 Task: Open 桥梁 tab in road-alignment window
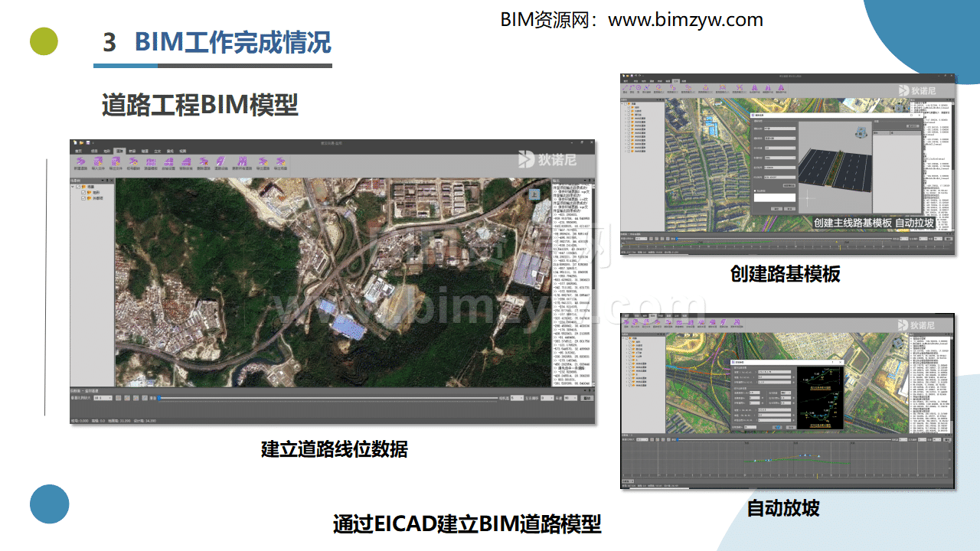coord(132,152)
